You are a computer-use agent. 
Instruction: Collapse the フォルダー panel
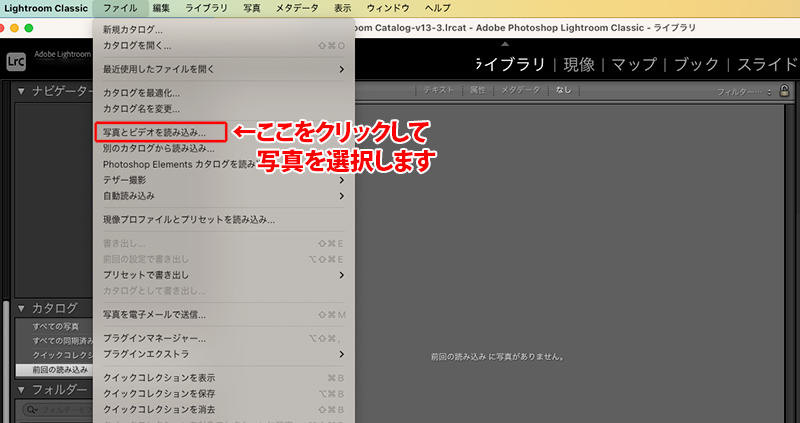click(21, 390)
